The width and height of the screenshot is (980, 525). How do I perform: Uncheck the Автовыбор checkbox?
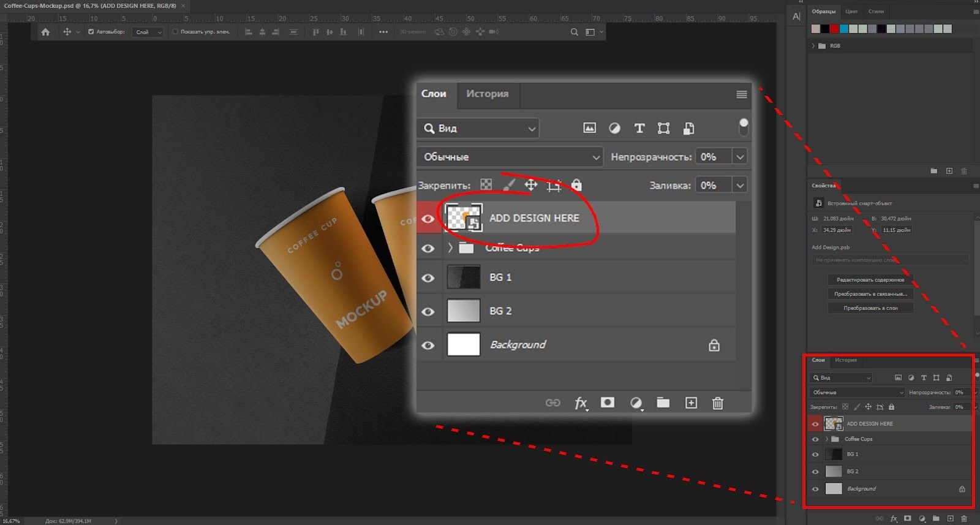(x=91, y=32)
